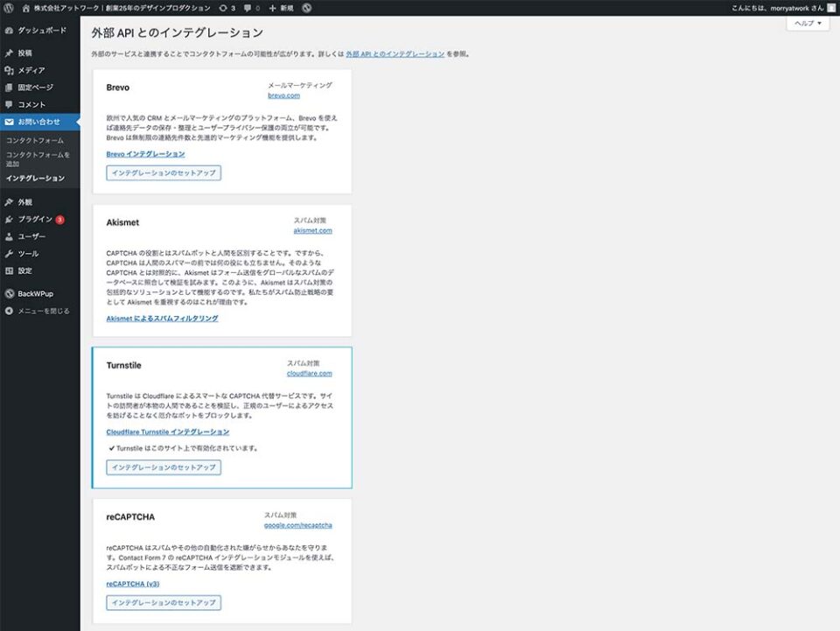Open 投稿 posts menu in sidebar
Image resolution: width=840 pixels, height=631 pixels.
click(x=25, y=53)
